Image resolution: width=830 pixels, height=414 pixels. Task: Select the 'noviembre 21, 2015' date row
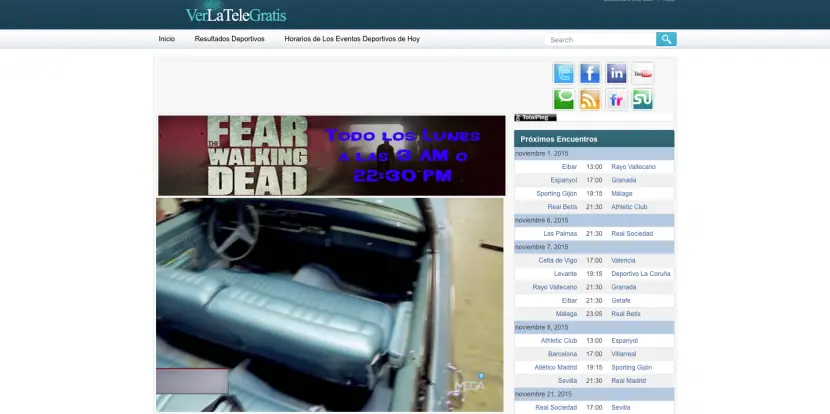coord(594,394)
